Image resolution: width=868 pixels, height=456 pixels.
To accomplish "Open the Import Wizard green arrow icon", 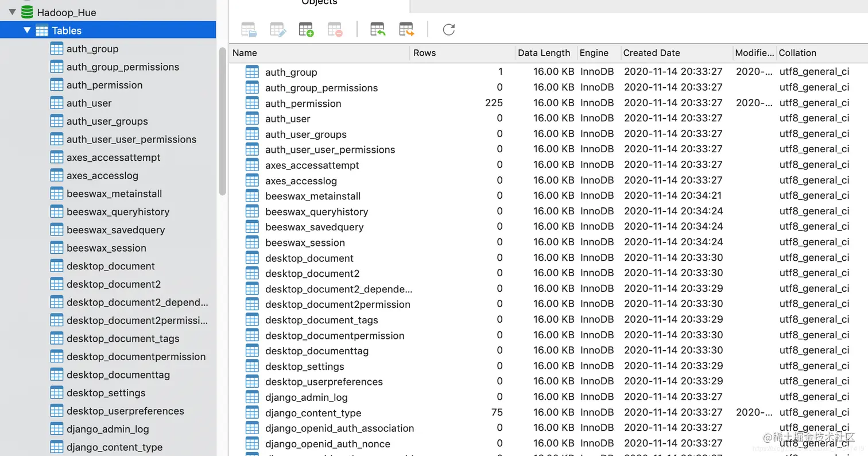I will (378, 29).
